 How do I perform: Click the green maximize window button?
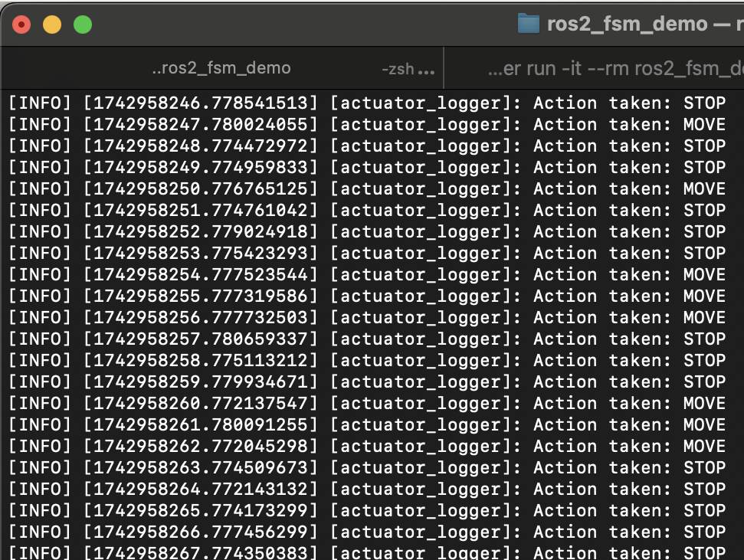83,25
